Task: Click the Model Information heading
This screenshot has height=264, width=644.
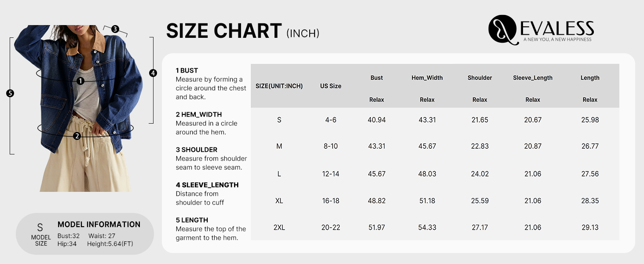Action: [x=99, y=224]
